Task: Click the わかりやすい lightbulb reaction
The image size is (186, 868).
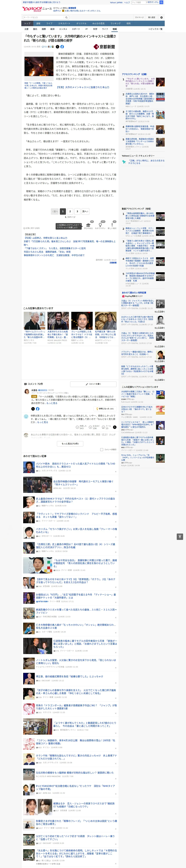Action: [x=100, y=225]
